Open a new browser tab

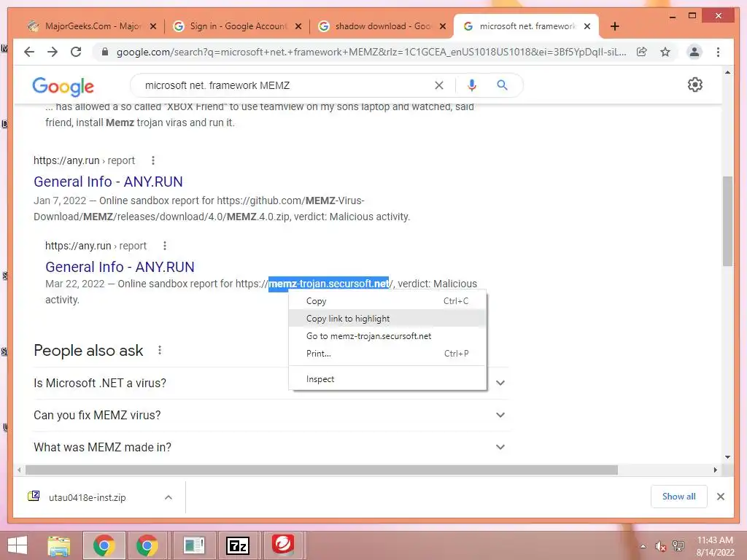click(x=614, y=26)
